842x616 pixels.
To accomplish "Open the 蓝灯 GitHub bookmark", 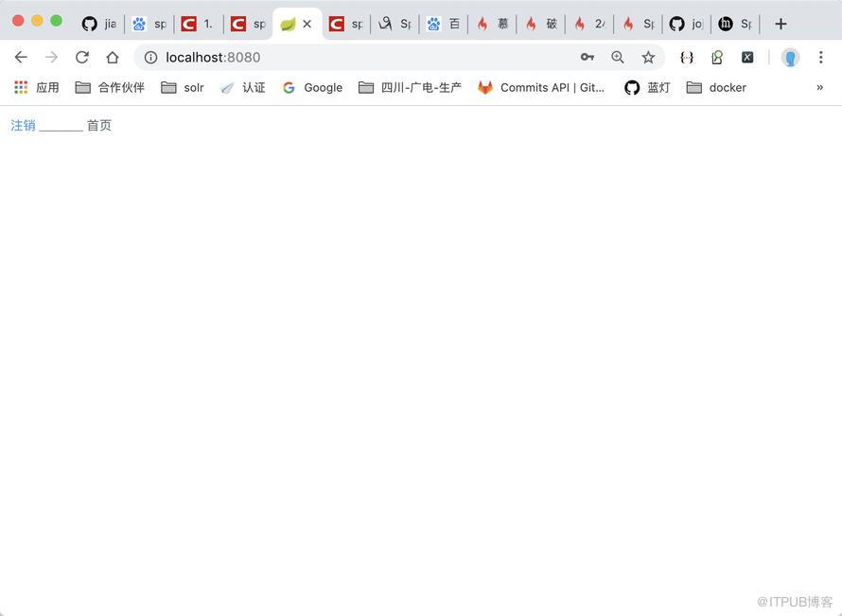I will (x=647, y=88).
